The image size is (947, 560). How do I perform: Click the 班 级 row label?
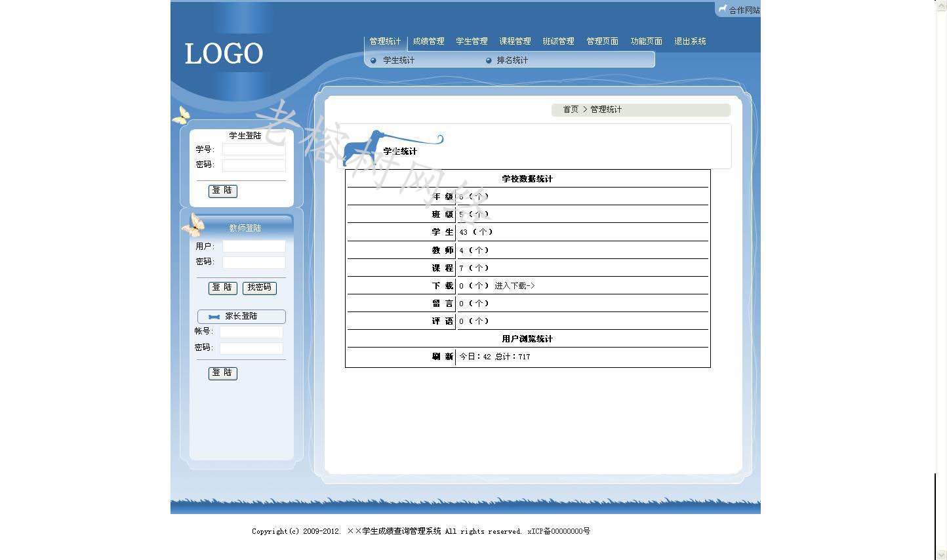pyautogui.click(x=443, y=214)
